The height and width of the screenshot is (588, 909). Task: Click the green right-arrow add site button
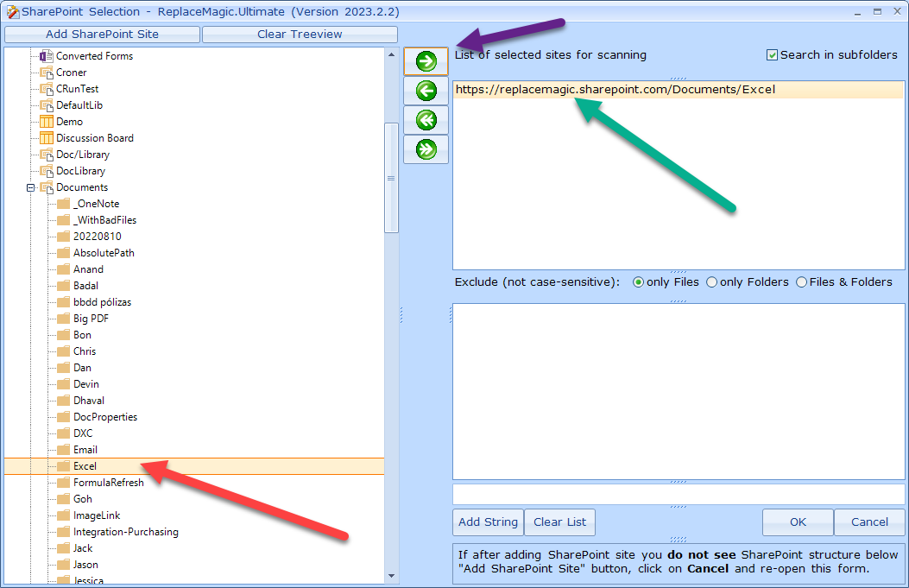(x=426, y=62)
